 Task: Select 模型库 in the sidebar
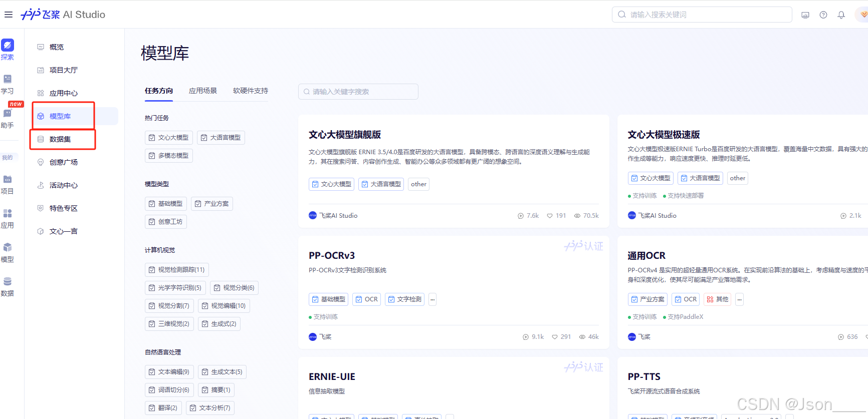coord(60,116)
